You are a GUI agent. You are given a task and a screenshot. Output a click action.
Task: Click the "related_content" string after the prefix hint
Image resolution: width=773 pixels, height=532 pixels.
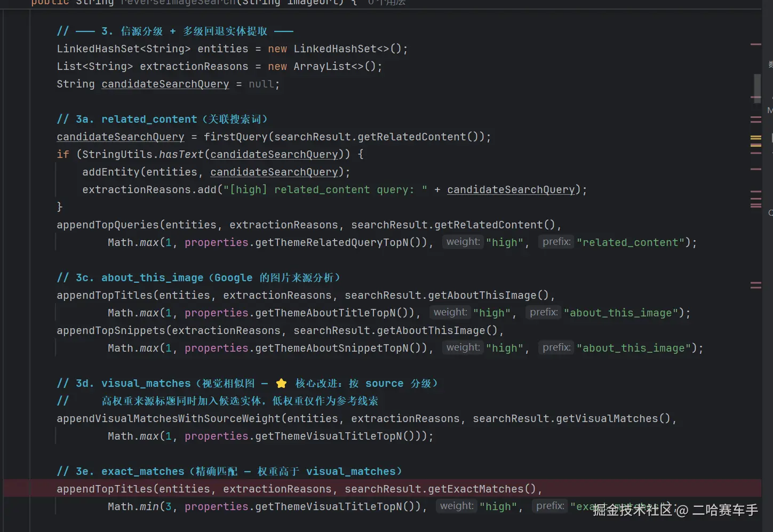[631, 242]
